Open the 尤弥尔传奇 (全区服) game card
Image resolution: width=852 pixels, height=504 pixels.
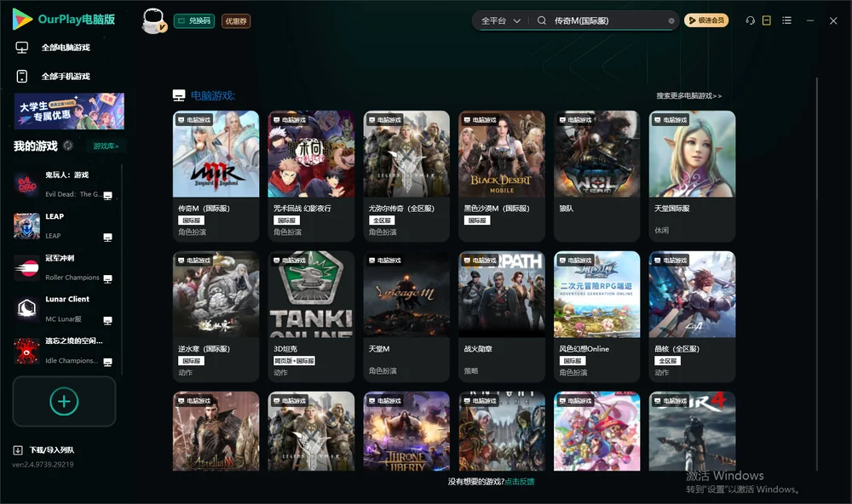(x=406, y=176)
